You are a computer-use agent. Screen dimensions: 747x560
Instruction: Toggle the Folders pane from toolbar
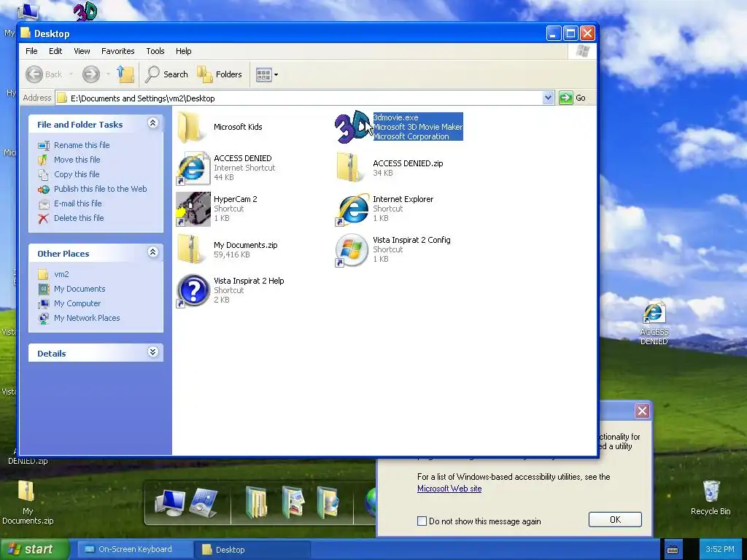pos(220,74)
